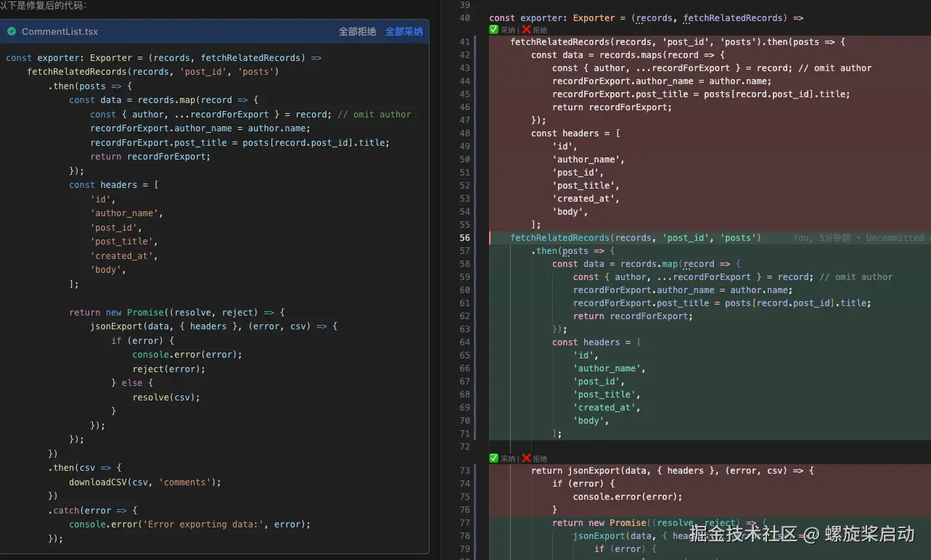Image resolution: width=931 pixels, height=560 pixels.
Task: Click 采纳 accept link above editor line 41
Action: [x=507, y=30]
